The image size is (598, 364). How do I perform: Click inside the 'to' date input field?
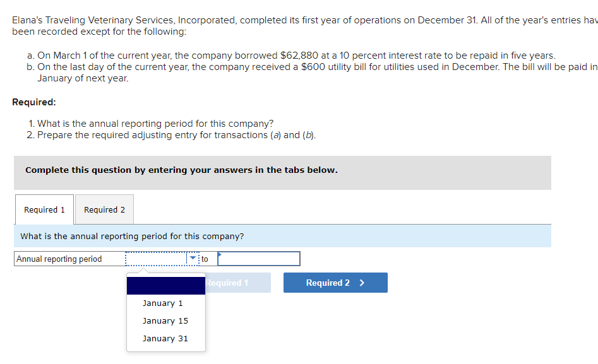(259, 259)
